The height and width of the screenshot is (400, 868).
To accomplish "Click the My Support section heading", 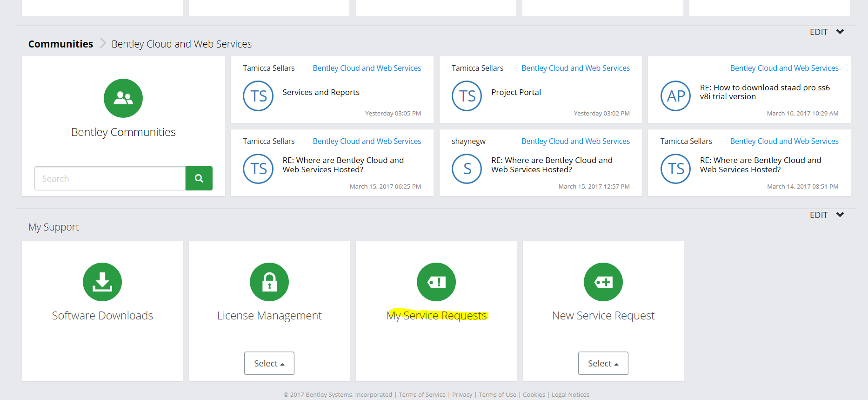I will pos(53,227).
